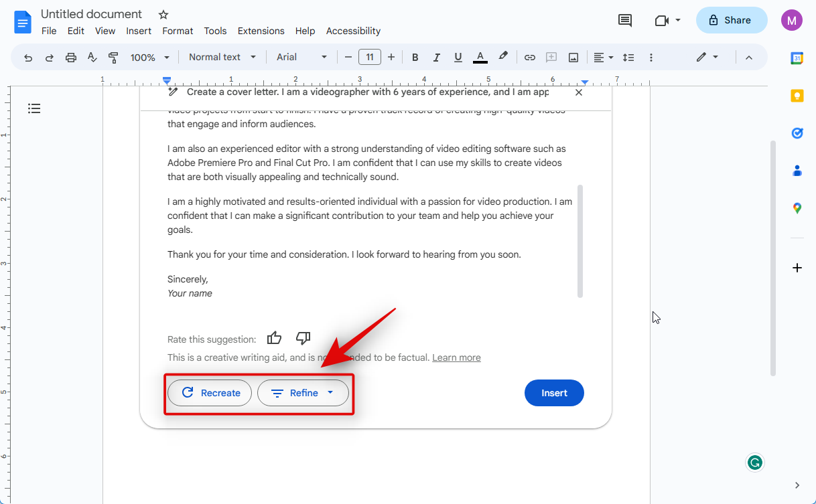
Task: Open the text alignment dropdown
Action: (604, 58)
